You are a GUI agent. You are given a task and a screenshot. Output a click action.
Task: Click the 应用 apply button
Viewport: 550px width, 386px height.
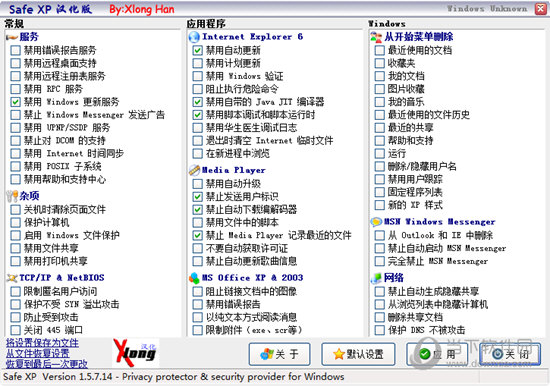pos(437,354)
